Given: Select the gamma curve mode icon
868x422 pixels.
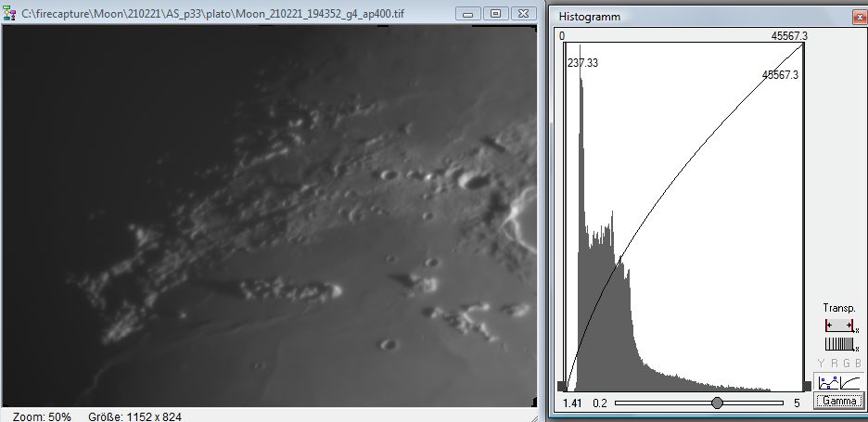Looking at the screenshot, I should (850, 382).
